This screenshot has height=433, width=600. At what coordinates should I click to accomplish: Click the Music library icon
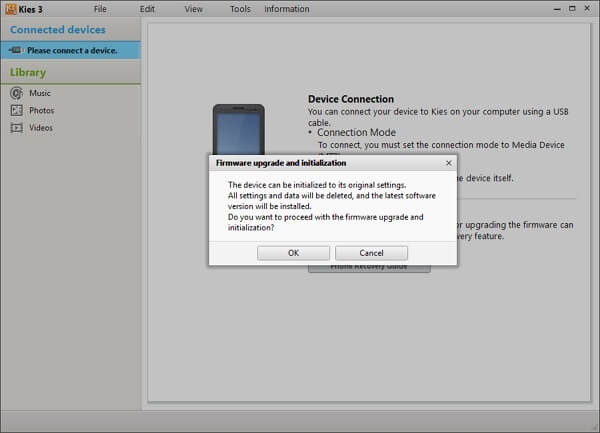pyautogui.click(x=16, y=93)
